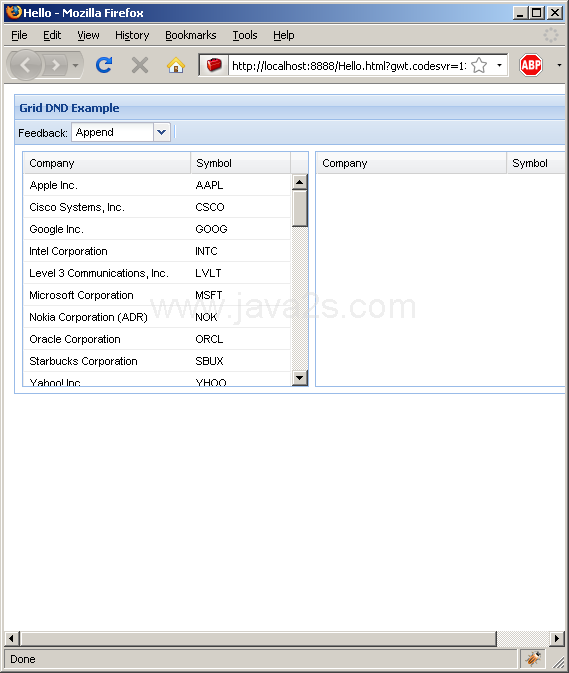Screen dimensions: 569x673
Task: Open the Adblock Plus dropdown arrow
Action: [x=559, y=65]
